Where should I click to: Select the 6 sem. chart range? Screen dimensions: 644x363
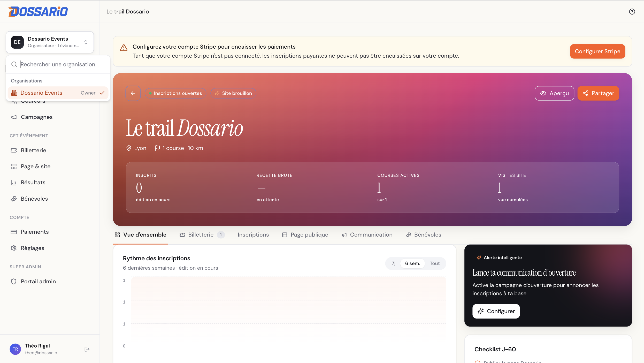click(x=412, y=263)
